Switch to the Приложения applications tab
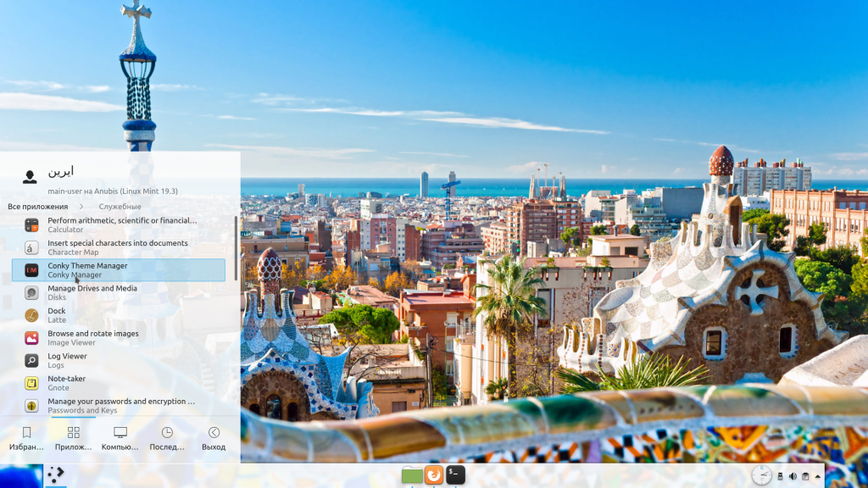 73,438
